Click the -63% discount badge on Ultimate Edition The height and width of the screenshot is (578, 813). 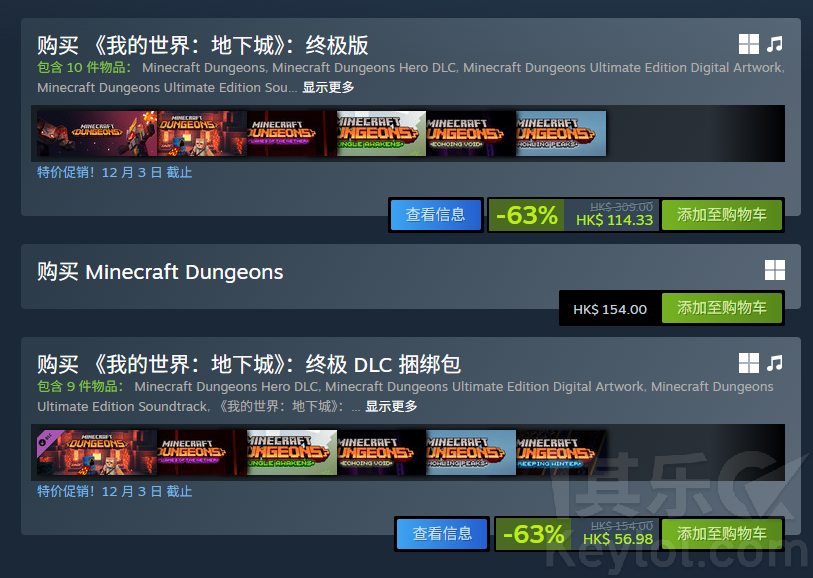[x=526, y=215]
